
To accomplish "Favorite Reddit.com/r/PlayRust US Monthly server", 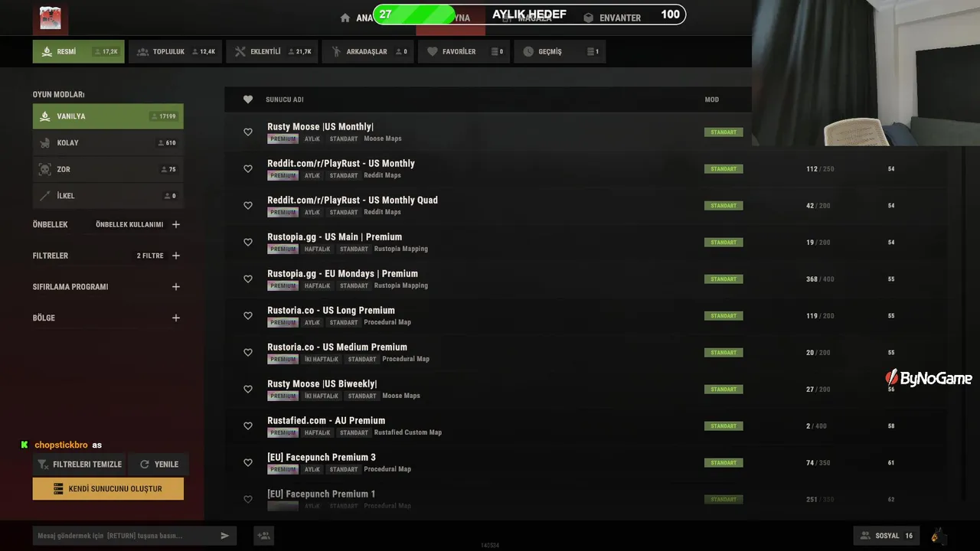I will pos(248,169).
